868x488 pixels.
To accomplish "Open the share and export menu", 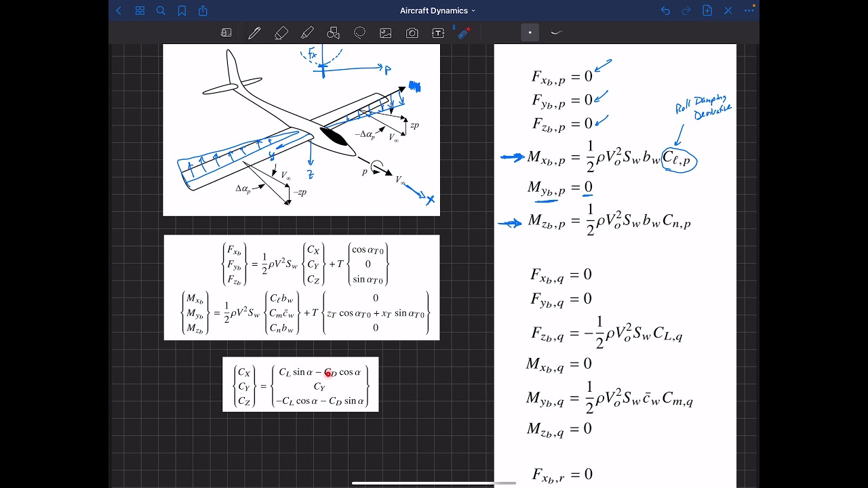I will pos(203,11).
